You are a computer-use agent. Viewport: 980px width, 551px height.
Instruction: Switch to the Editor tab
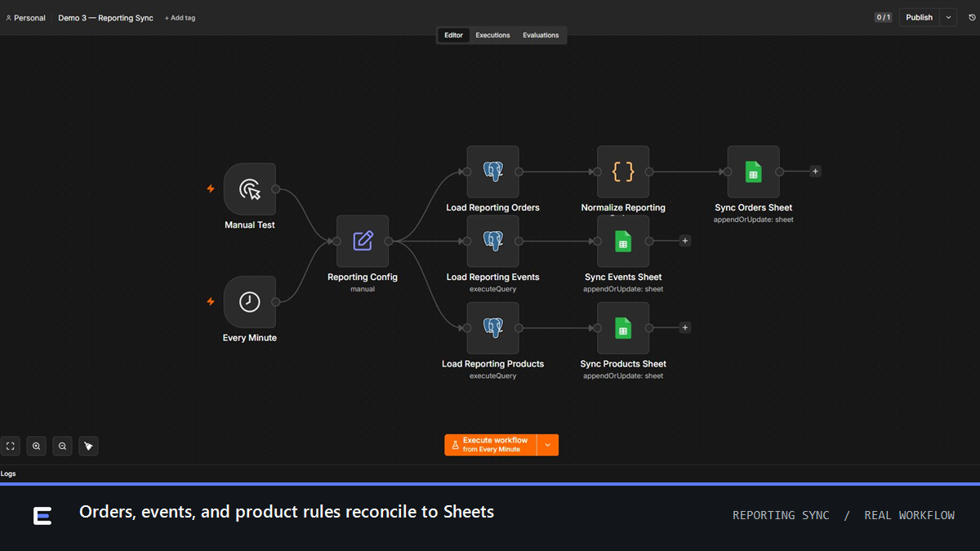click(x=453, y=35)
